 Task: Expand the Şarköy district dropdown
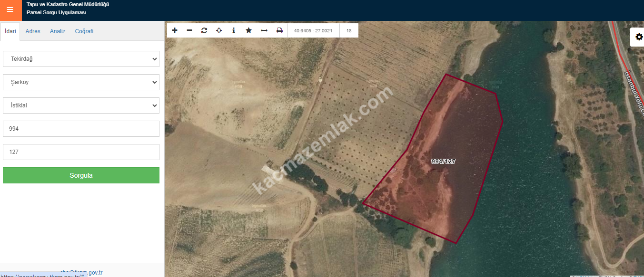81,82
